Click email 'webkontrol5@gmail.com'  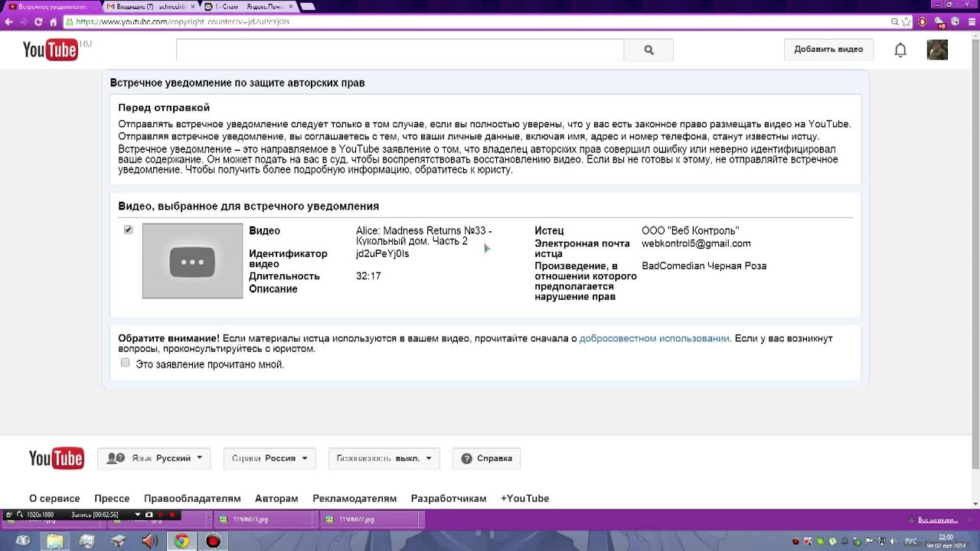point(696,243)
